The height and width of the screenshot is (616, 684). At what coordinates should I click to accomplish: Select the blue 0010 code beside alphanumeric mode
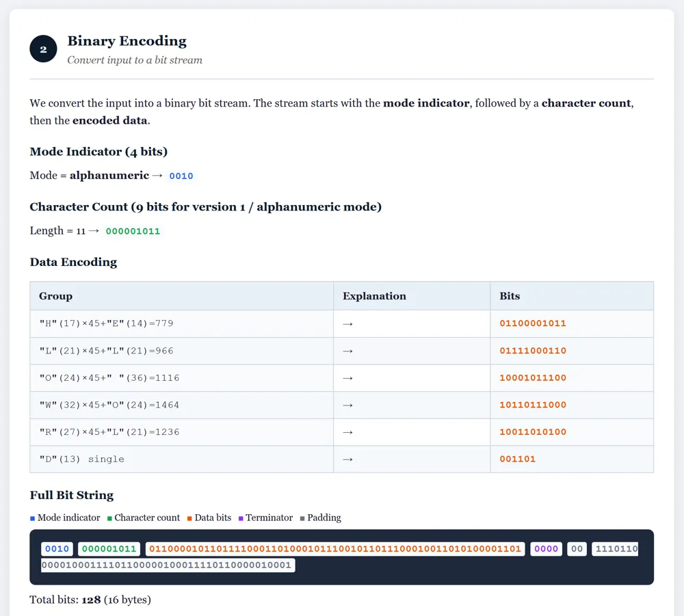(181, 176)
